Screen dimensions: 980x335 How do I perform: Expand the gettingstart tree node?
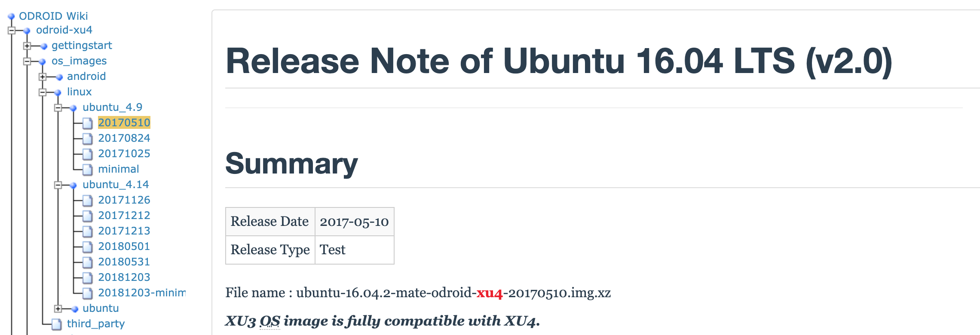[27, 46]
